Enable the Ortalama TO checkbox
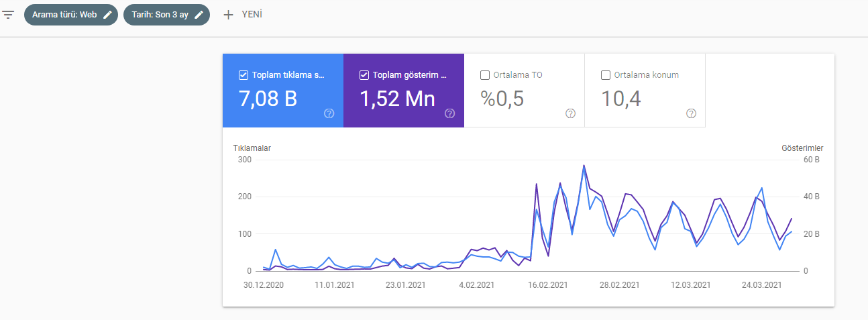The width and height of the screenshot is (868, 320). click(485, 75)
